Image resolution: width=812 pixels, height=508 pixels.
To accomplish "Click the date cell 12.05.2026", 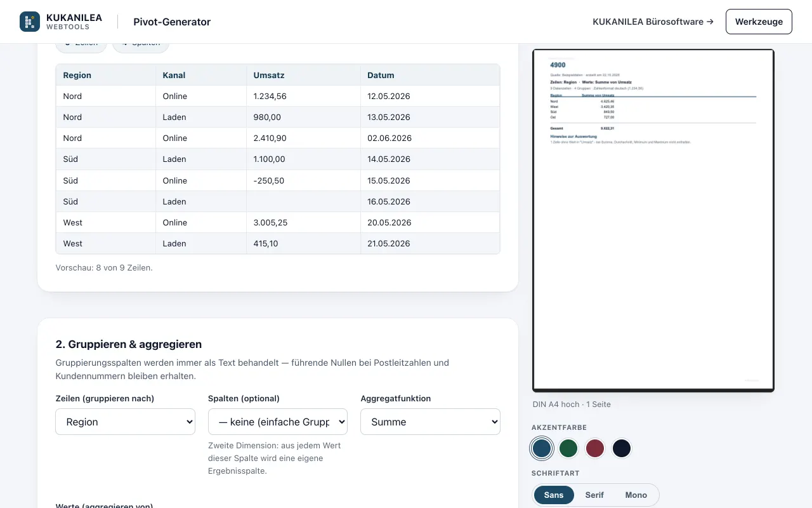I will (x=430, y=96).
